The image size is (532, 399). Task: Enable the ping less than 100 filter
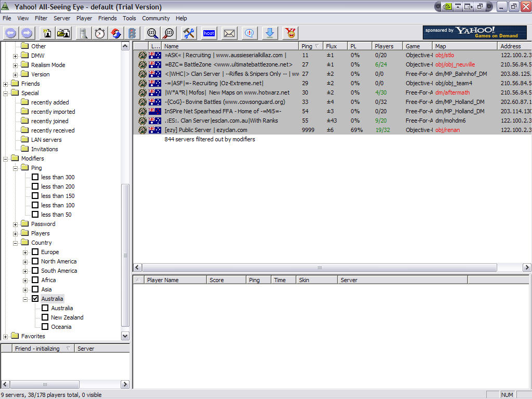pos(35,205)
